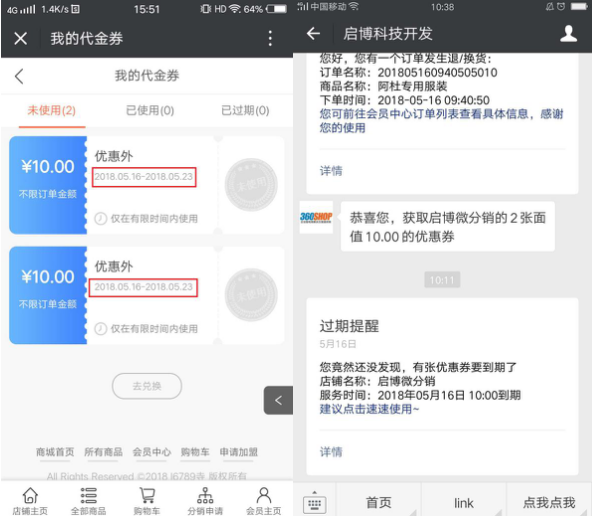Click 会员中心 footer link
Screen dimensions: 592x516
(151, 452)
